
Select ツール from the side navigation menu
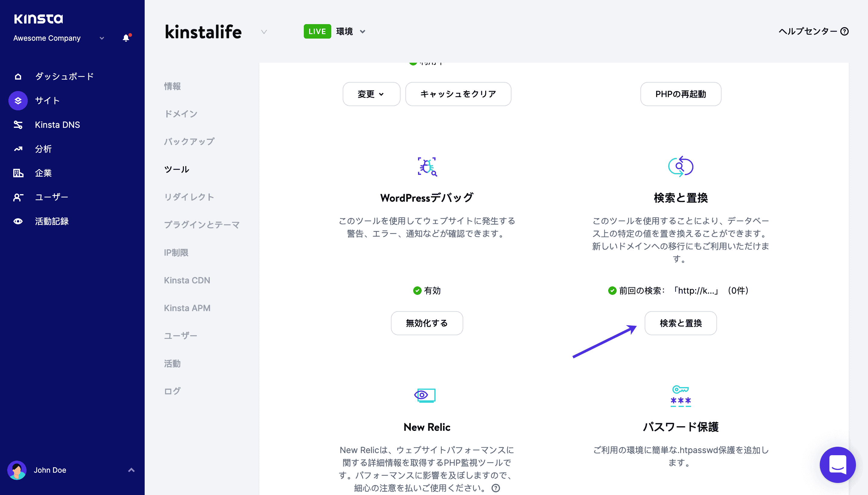click(177, 169)
